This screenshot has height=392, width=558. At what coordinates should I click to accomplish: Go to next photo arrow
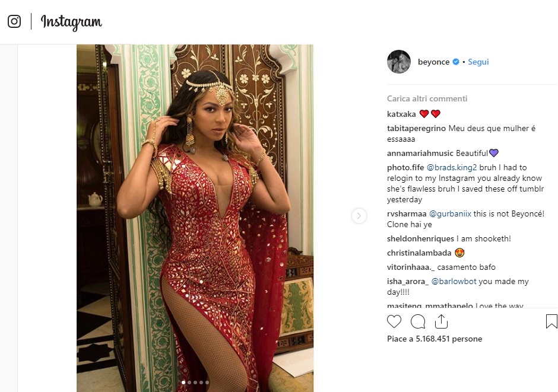(x=359, y=216)
